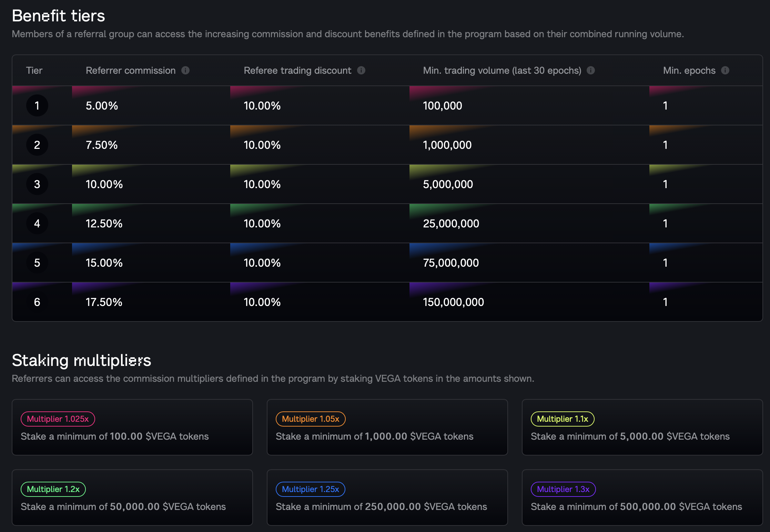Screen dimensions: 770x532
Task: Click the 5,000,000 volume cell
Action: click(448, 184)
